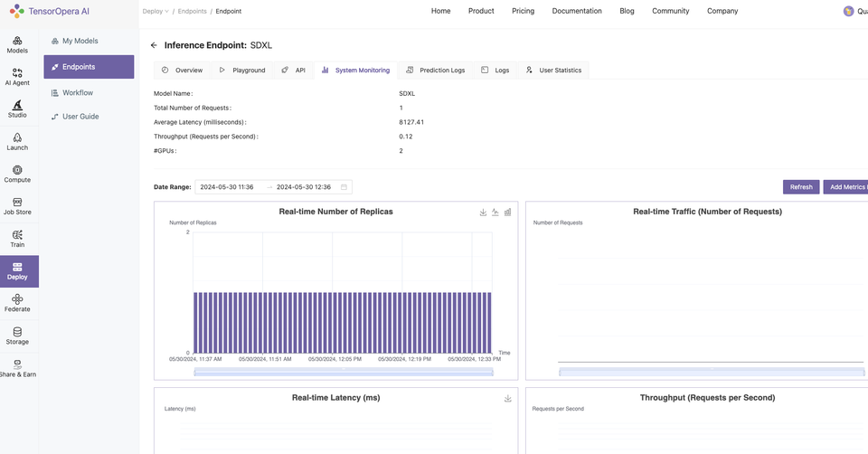
Task: Open the Compute section
Action: [x=17, y=174]
